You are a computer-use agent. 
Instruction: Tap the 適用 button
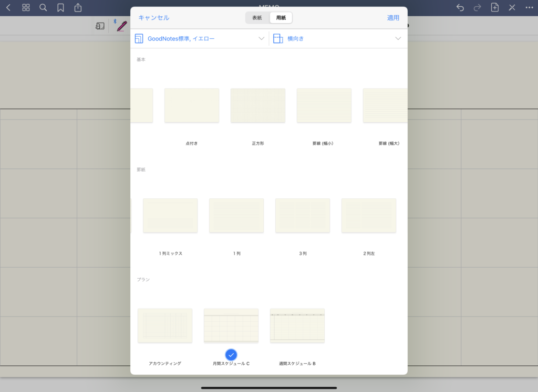pos(393,17)
